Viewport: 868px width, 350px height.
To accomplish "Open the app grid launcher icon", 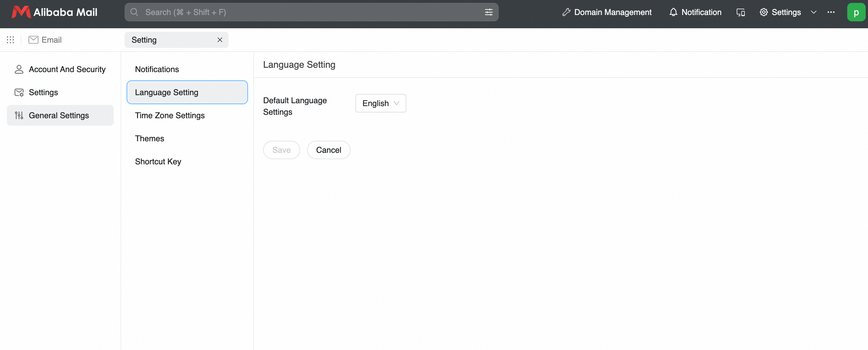I will coord(10,40).
